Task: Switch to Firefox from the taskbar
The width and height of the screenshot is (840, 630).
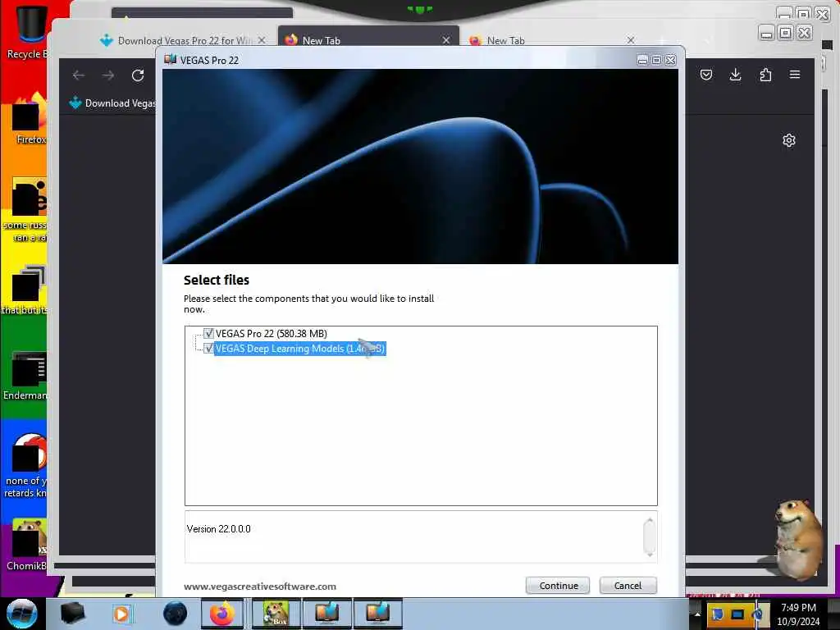Action: [x=221, y=614]
